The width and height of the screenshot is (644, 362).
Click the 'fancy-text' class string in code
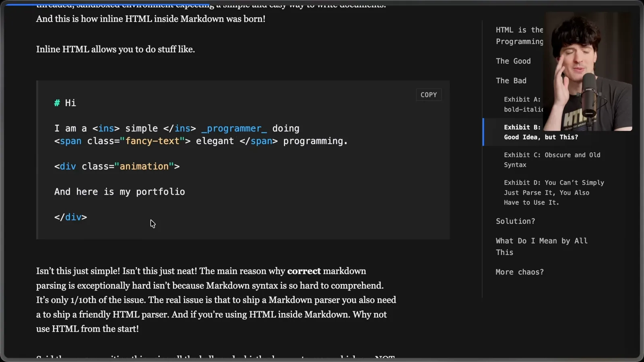pyautogui.click(x=152, y=141)
